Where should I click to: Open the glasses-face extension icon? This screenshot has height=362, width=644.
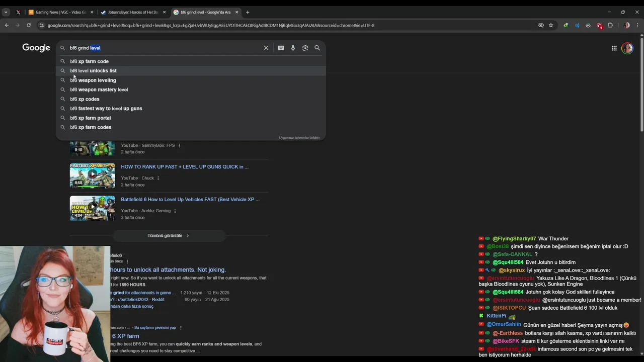(x=588, y=25)
